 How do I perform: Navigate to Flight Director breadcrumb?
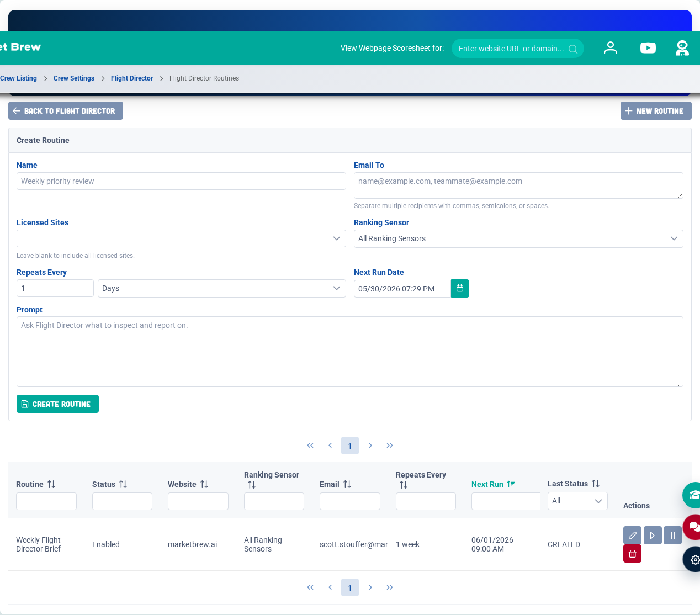pyautogui.click(x=132, y=78)
